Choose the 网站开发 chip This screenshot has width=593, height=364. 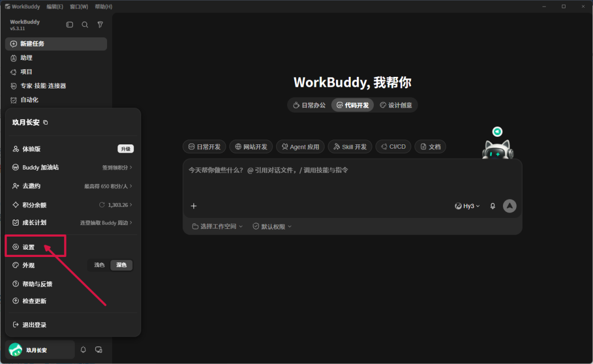point(251,147)
